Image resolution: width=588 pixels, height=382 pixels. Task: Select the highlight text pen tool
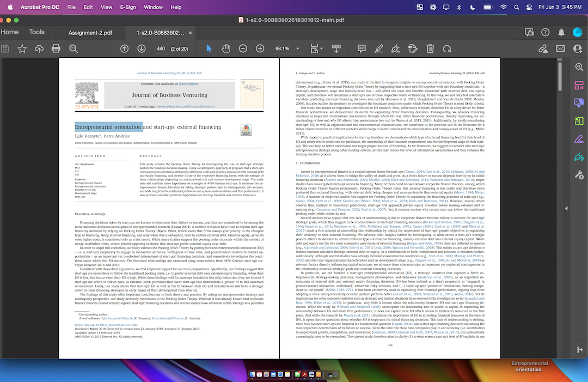379,48
